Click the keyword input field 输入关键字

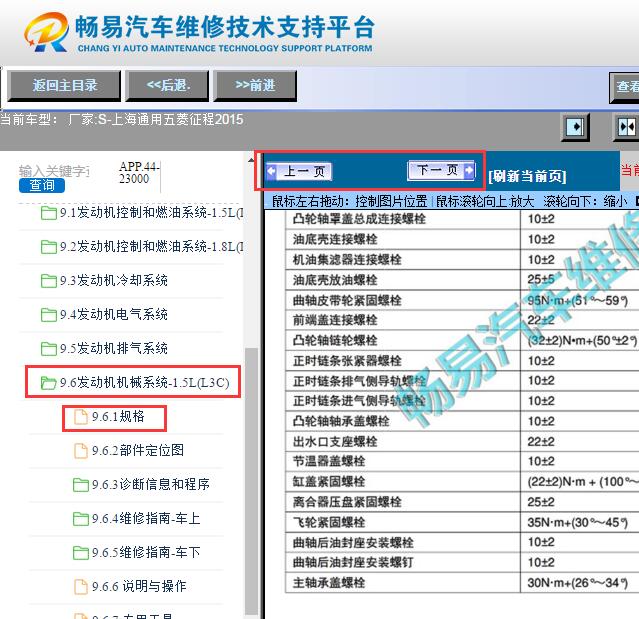pyautogui.click(x=54, y=171)
